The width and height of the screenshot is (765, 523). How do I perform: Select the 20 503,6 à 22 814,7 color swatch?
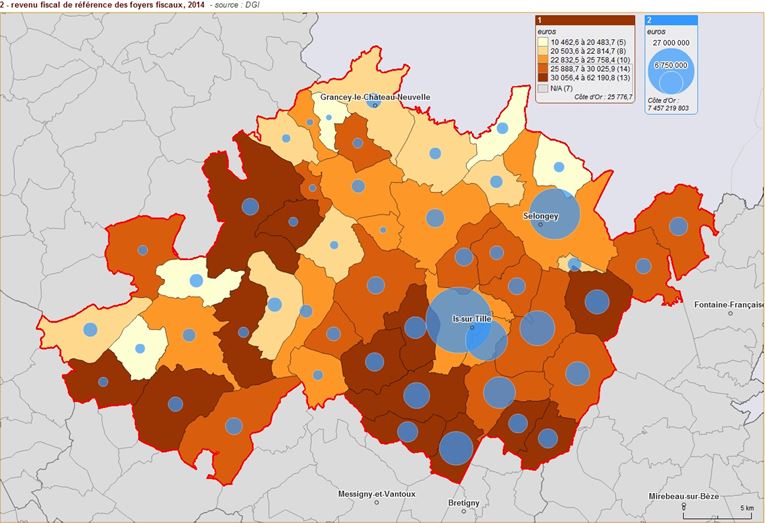(x=543, y=51)
